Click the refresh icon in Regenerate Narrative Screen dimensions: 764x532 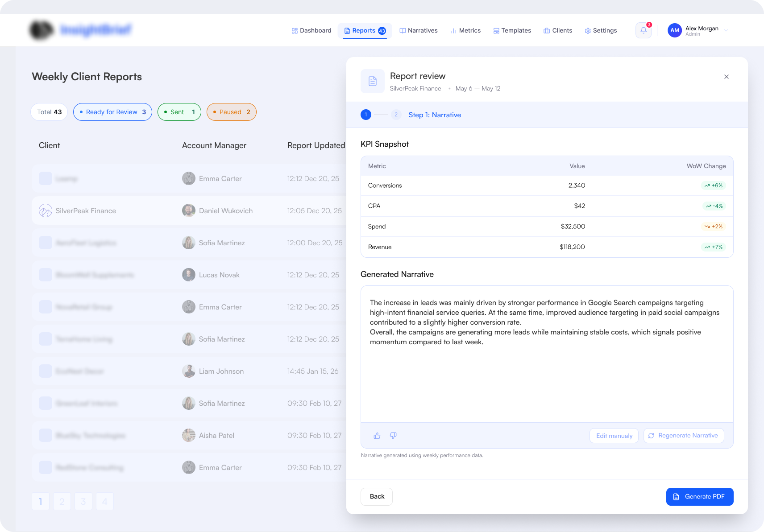tap(651, 436)
